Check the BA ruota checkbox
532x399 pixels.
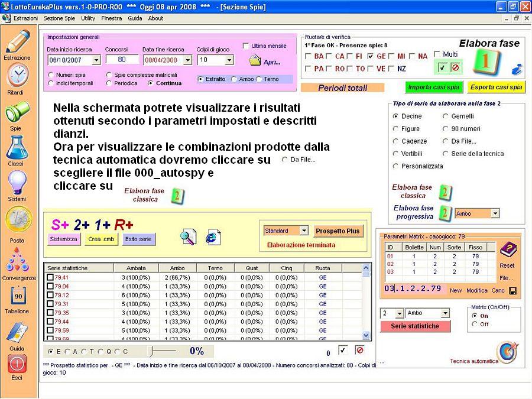point(308,56)
